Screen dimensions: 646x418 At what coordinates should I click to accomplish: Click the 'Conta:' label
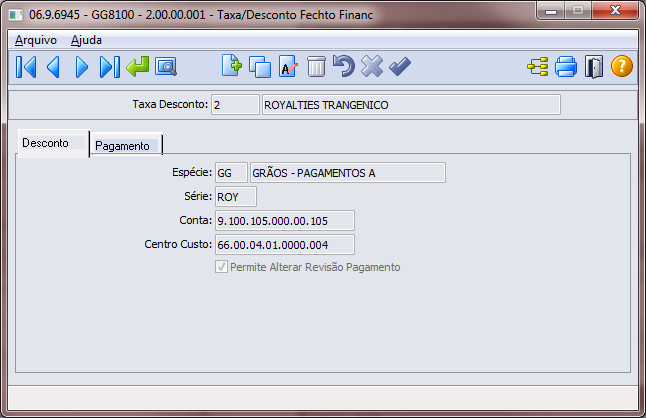click(x=196, y=220)
